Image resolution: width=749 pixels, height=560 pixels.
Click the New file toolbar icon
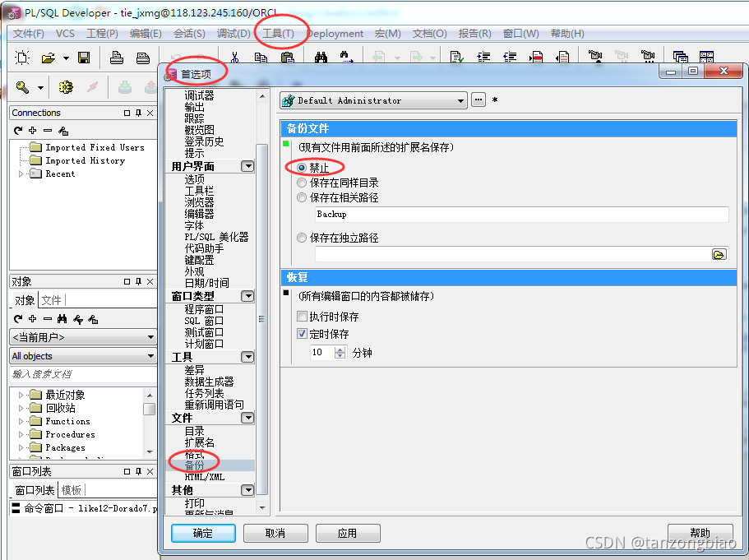click(x=22, y=58)
